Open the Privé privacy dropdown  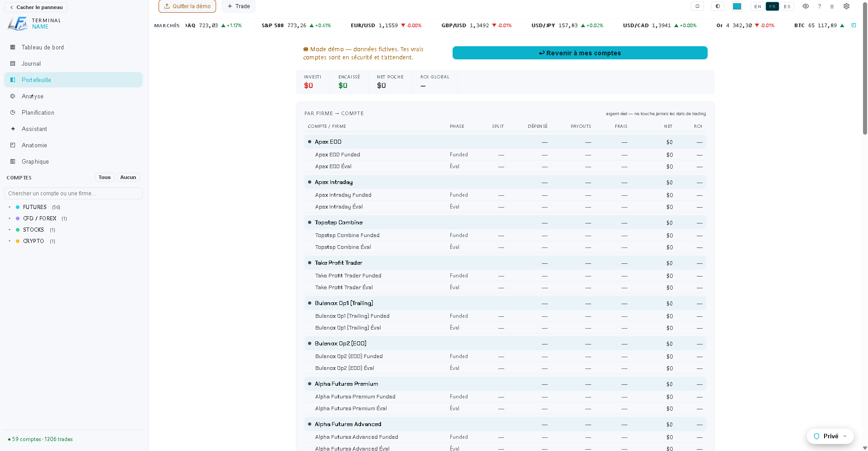(830, 436)
